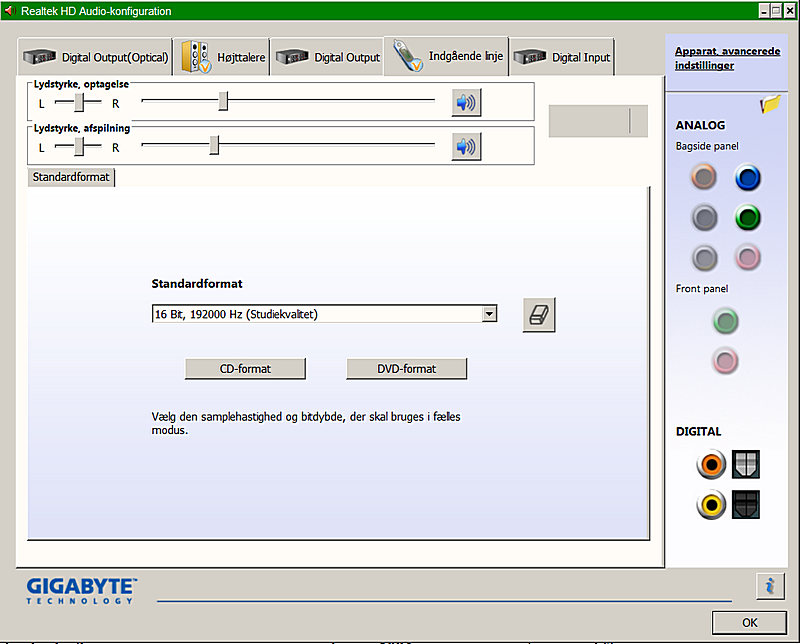Viewport: 800px width, 644px height.
Task: Click the playback volume slider handle
Action: tap(214, 145)
